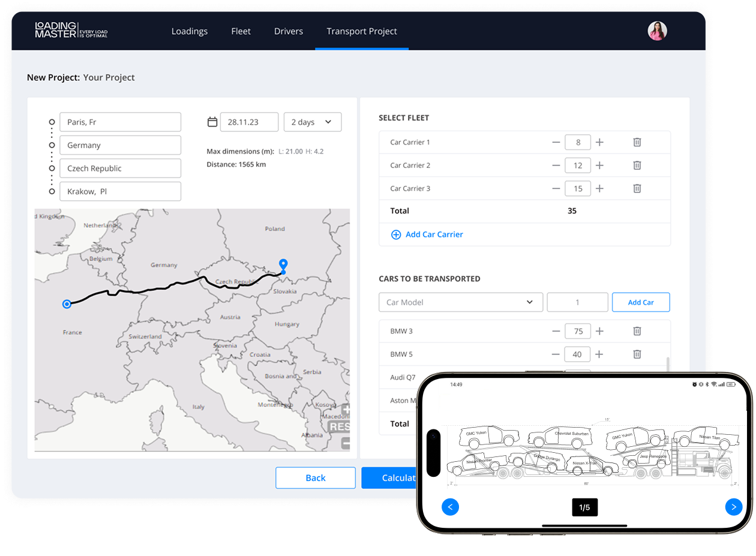756x556 pixels.
Task: Delete BMW 3 from cars list
Action: tap(637, 331)
